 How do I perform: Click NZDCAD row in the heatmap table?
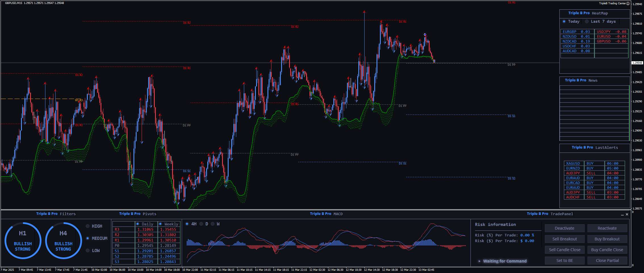coord(577,41)
